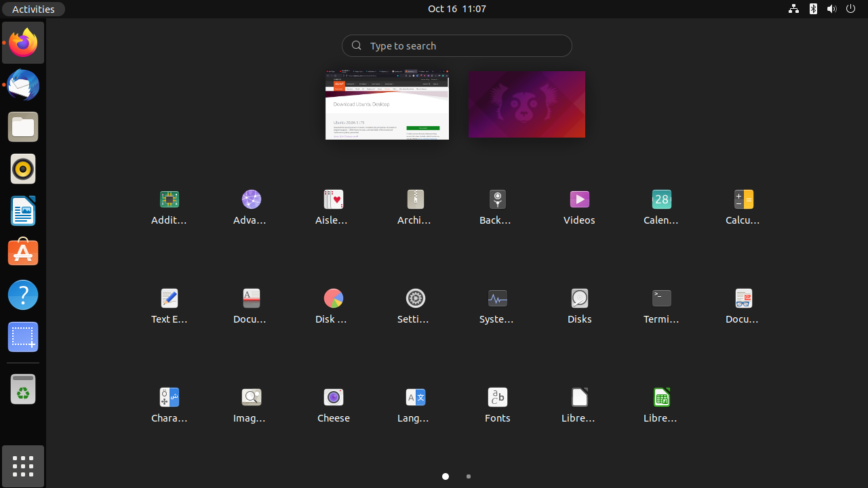Open the Cheese camera app
Image resolution: width=868 pixels, height=488 pixels.
pyautogui.click(x=333, y=405)
